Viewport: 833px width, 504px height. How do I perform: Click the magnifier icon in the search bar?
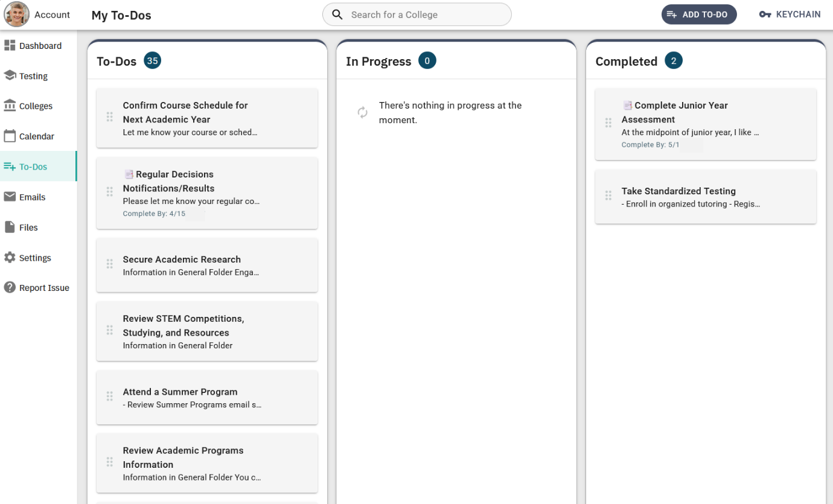point(338,14)
